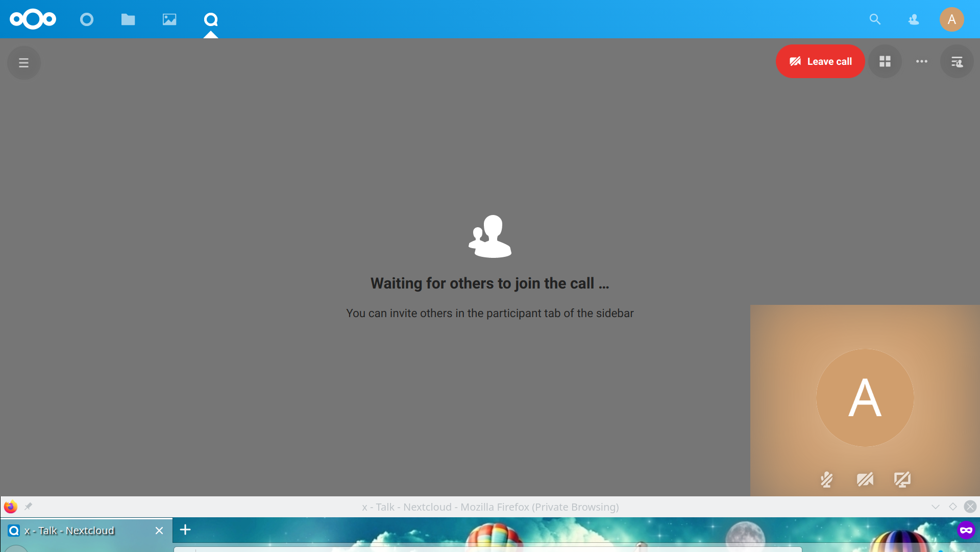Expand the conversation list navigation
The height and width of the screenshot is (552, 980).
pyautogui.click(x=23, y=63)
